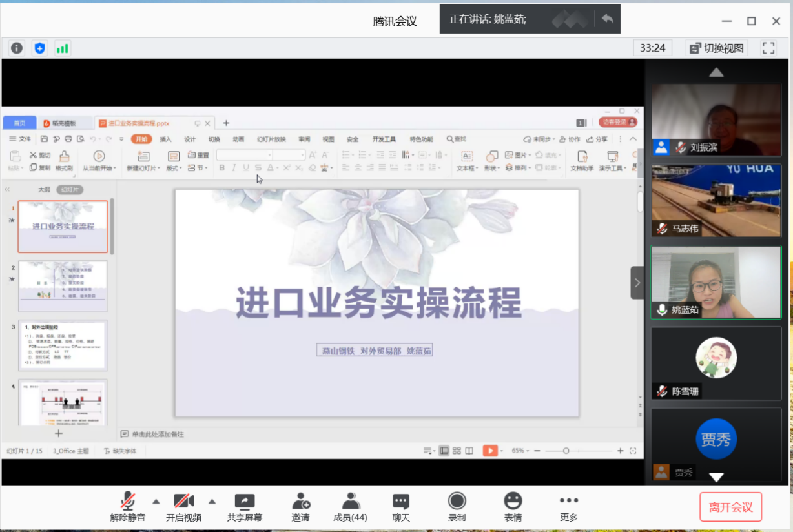Turn on the camera (开启视频)

click(183, 507)
